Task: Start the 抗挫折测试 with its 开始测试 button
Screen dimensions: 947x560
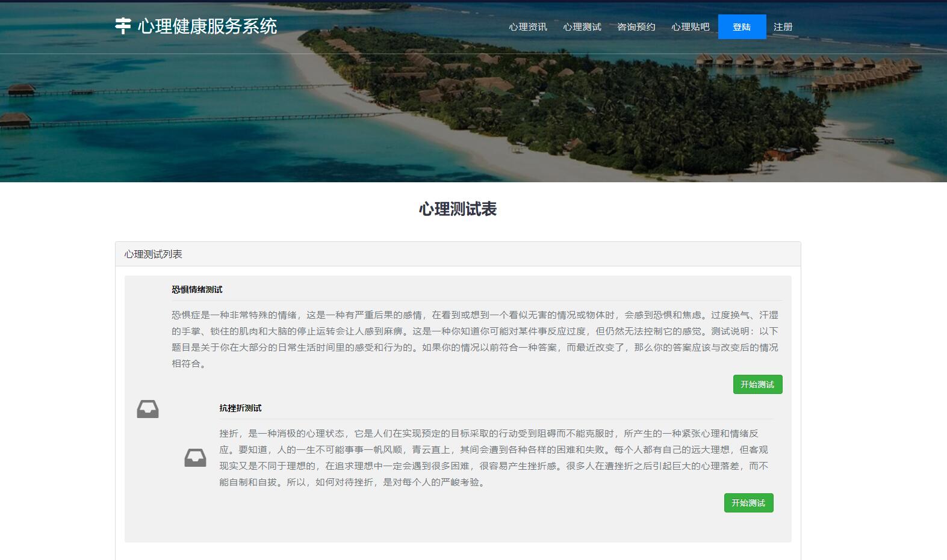Action: coord(748,503)
